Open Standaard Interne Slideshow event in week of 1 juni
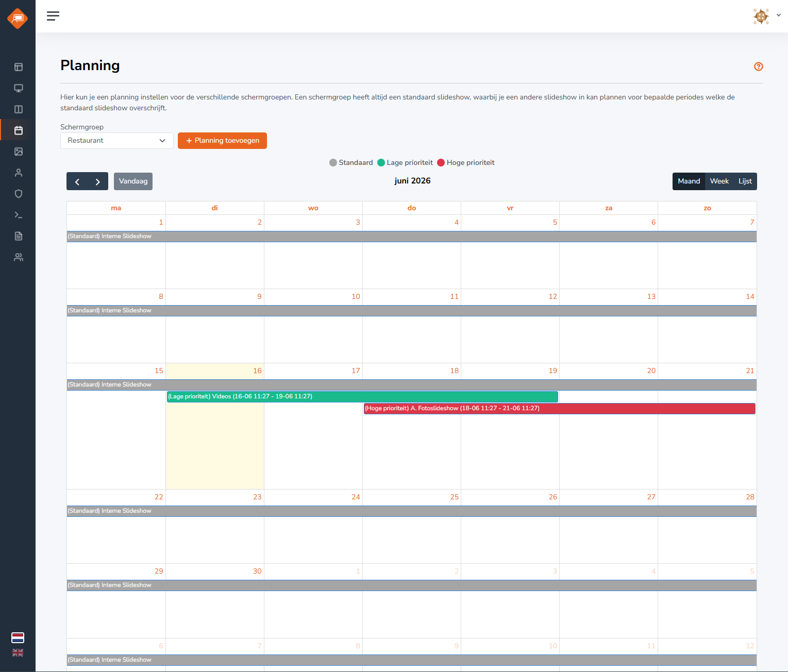 (x=412, y=237)
